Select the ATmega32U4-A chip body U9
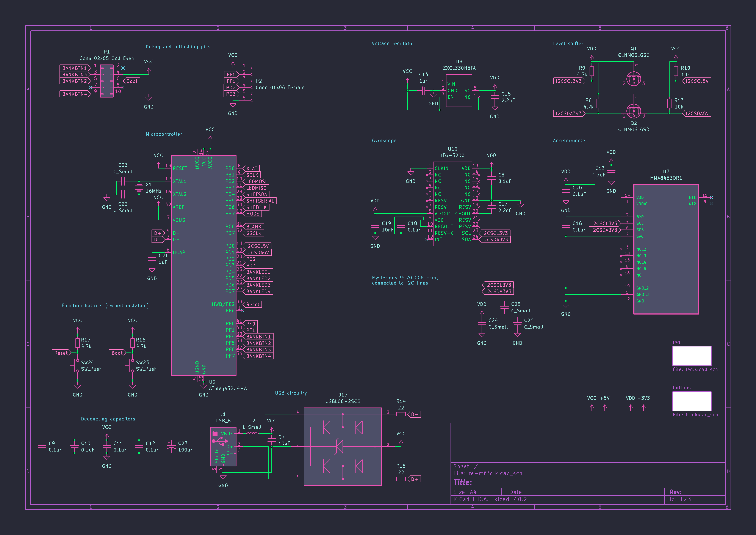The height and width of the screenshot is (535, 756). coord(203,265)
